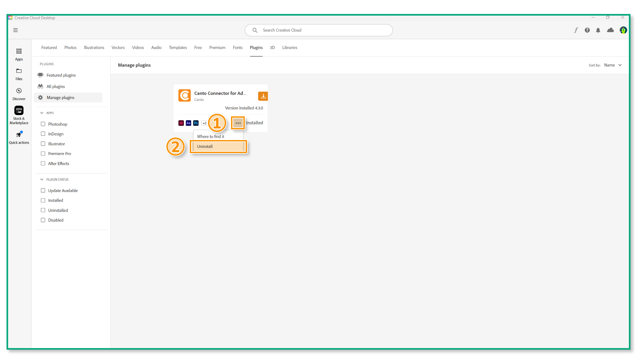Screen dimensions: 637x364
Task: Open the Featured plugins link
Action: (x=61, y=75)
